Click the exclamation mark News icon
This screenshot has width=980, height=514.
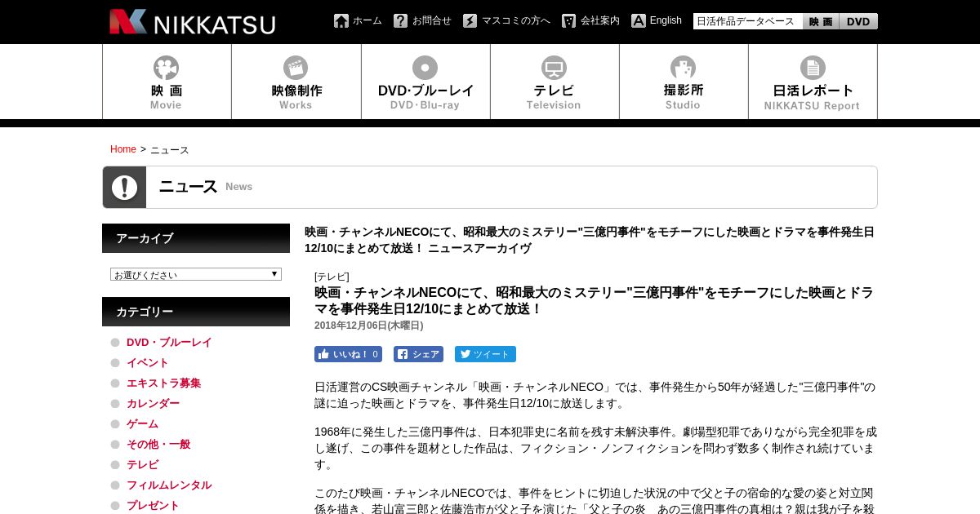pos(124,188)
